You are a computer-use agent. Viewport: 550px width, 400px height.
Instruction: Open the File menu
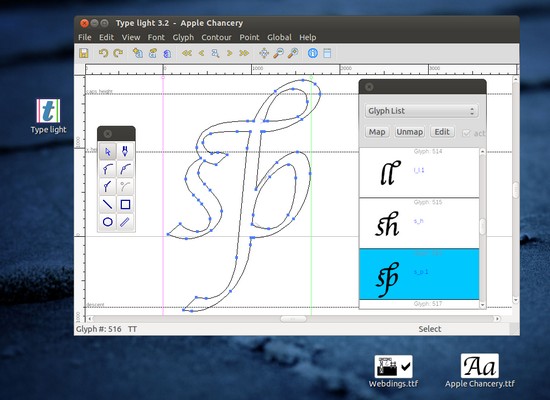click(x=85, y=37)
